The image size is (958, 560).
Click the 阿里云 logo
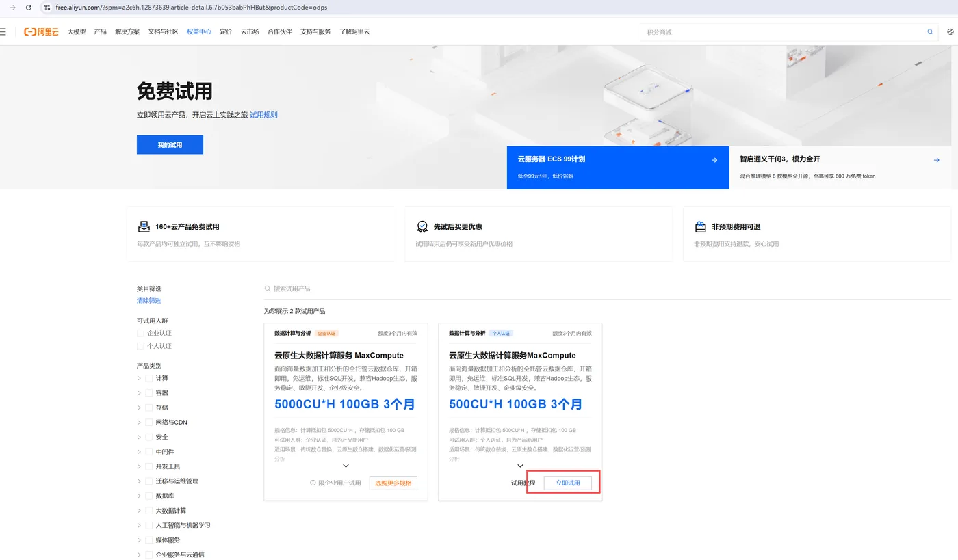click(41, 31)
